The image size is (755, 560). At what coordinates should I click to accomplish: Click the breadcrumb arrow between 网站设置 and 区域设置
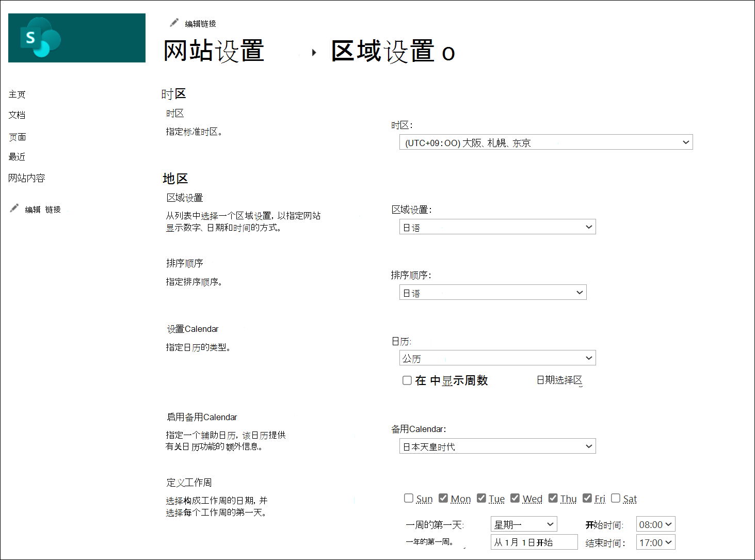point(314,52)
